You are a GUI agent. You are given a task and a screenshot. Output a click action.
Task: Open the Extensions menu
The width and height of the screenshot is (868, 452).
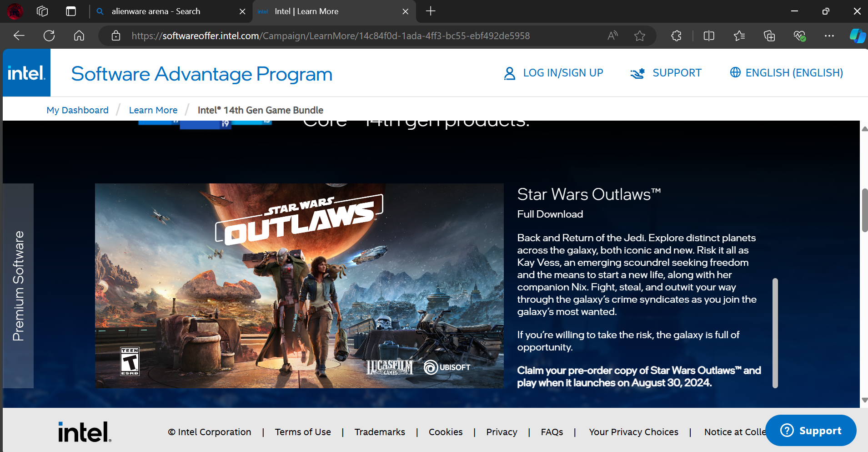click(676, 36)
